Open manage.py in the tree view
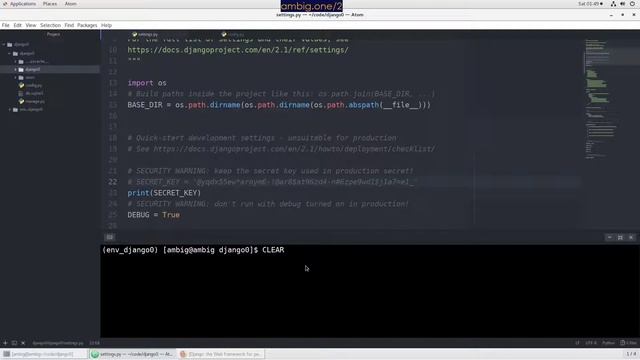The height and width of the screenshot is (360, 640). tap(35, 101)
